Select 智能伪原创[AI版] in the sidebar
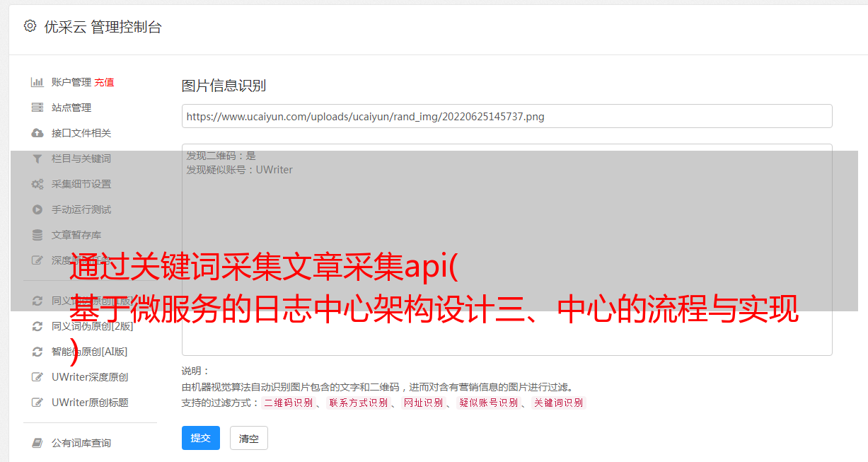 click(x=89, y=352)
